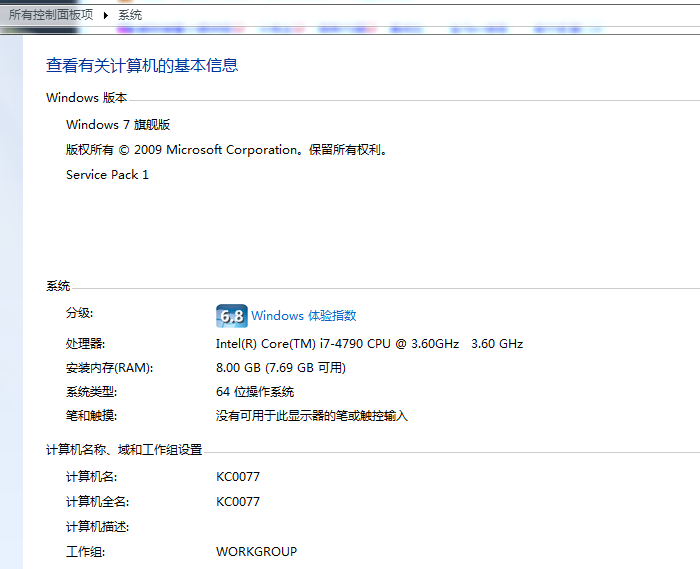The image size is (700, 569).
Task: Click KC0077 in the 计算机名 row
Action: pos(238,477)
